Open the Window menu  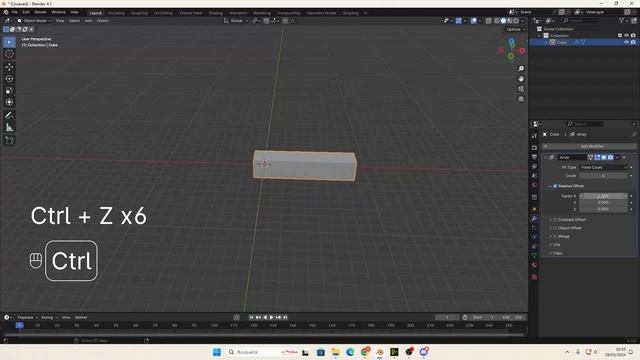(x=58, y=13)
